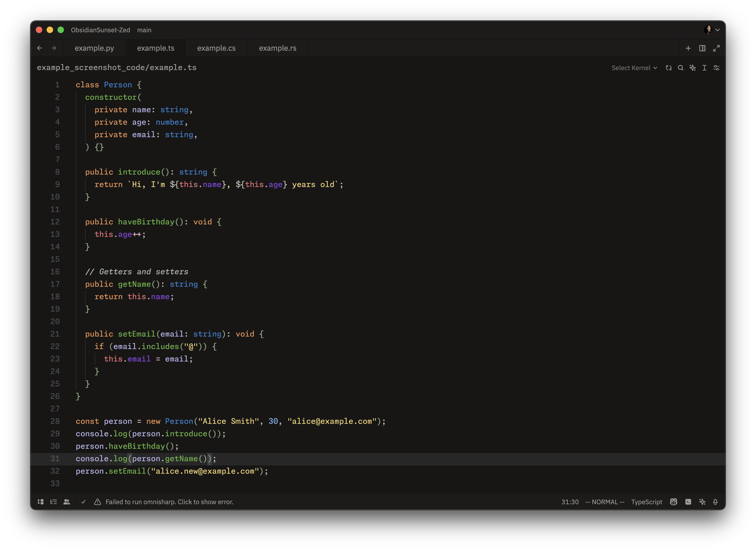This screenshot has width=756, height=550.
Task: Open editor controls sliders icon
Action: 716,68
